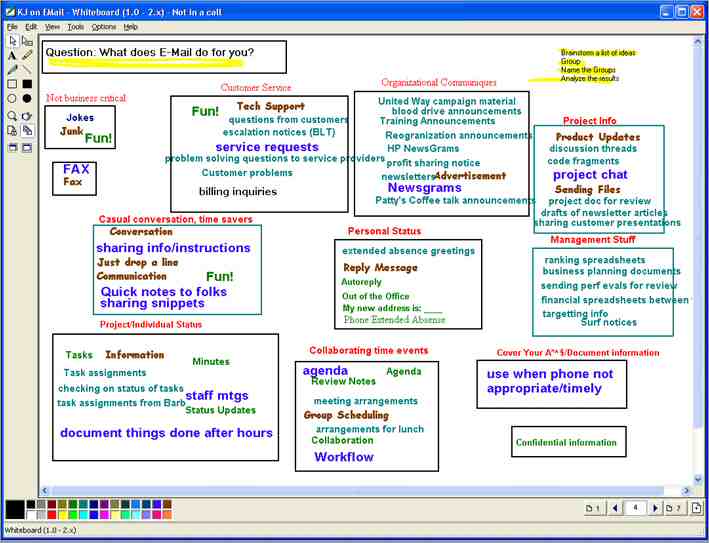Choose the Line drawing tool
The width and height of the screenshot is (709, 543).
tap(27, 70)
